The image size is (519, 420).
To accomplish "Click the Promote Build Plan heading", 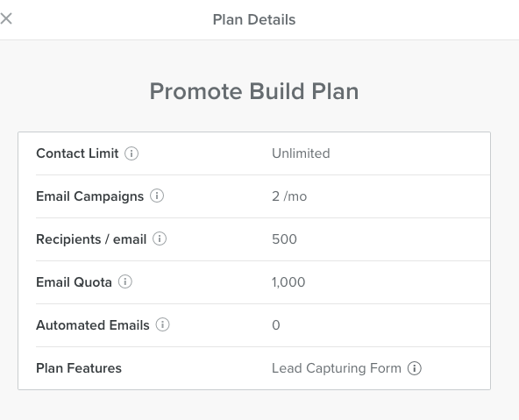I will coord(254,91).
